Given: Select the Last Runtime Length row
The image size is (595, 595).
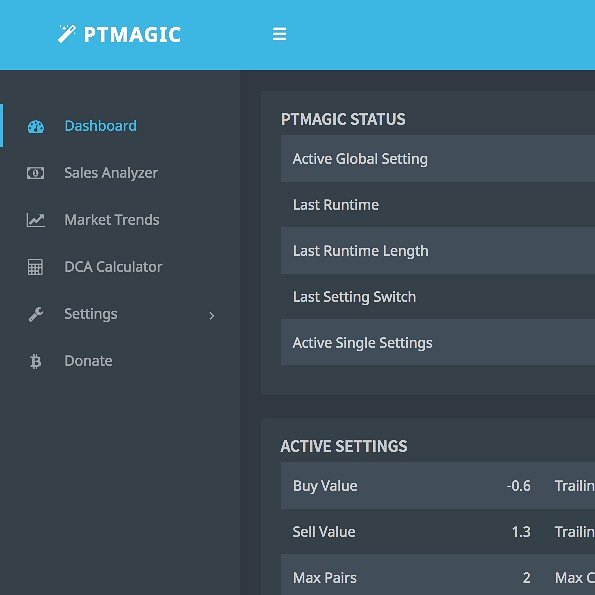Looking at the screenshot, I should tap(438, 251).
